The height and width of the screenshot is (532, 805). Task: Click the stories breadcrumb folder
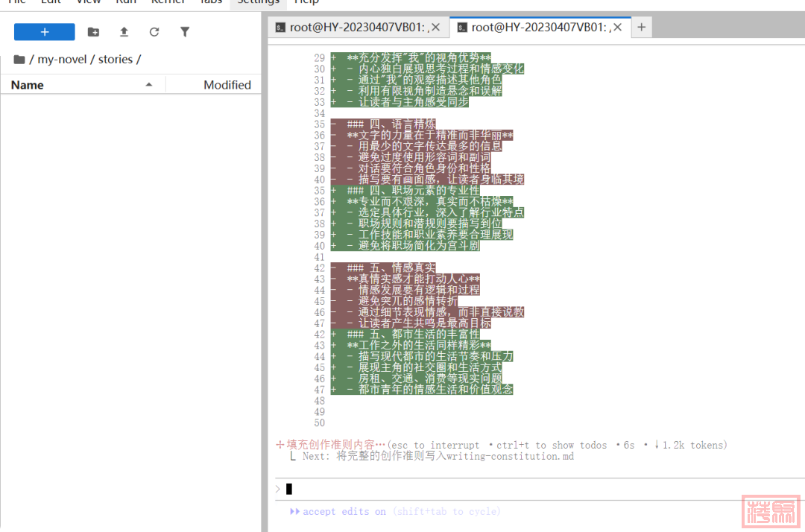coord(115,60)
